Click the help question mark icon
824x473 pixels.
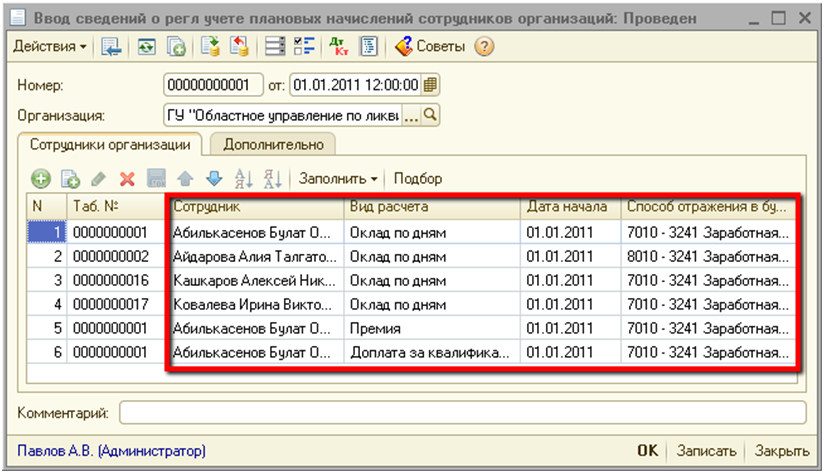tap(484, 47)
